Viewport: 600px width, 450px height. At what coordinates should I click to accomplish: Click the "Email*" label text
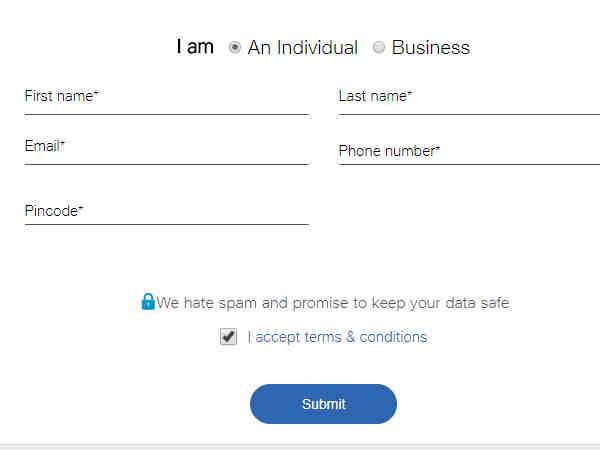coord(45,146)
